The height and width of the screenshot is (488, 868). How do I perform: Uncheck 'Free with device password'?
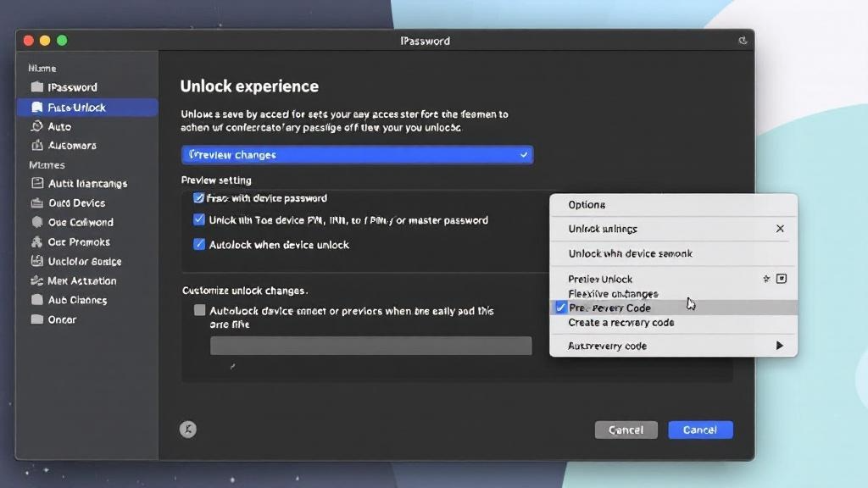pyautogui.click(x=198, y=198)
